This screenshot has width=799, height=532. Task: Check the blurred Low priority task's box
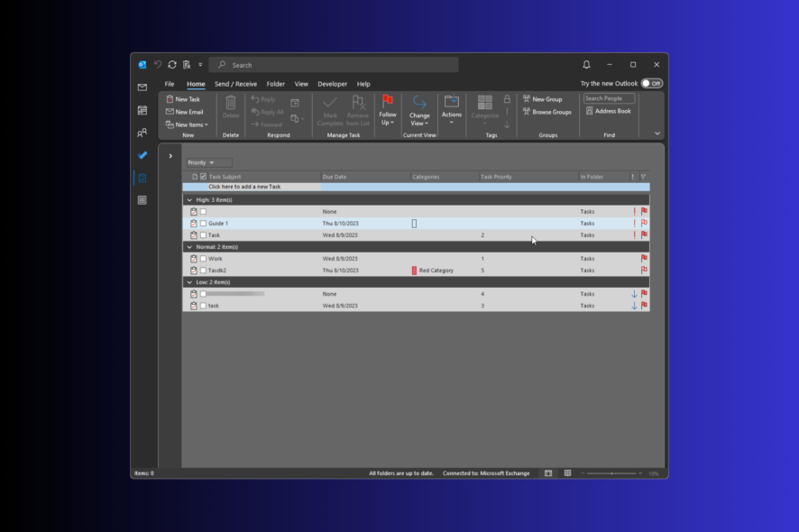point(203,294)
